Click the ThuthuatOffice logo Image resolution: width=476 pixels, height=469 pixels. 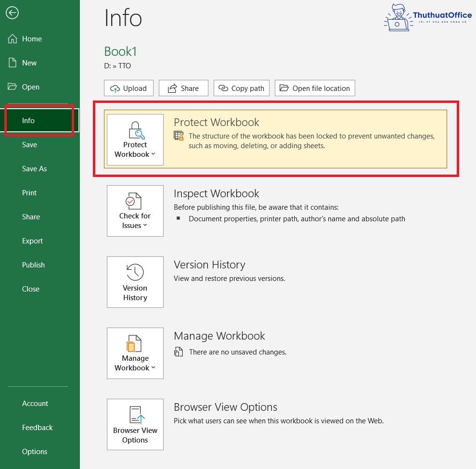(x=427, y=17)
